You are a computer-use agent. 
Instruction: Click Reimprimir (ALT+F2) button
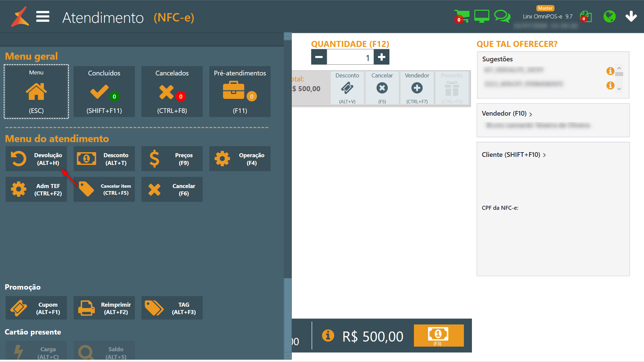pos(104,308)
